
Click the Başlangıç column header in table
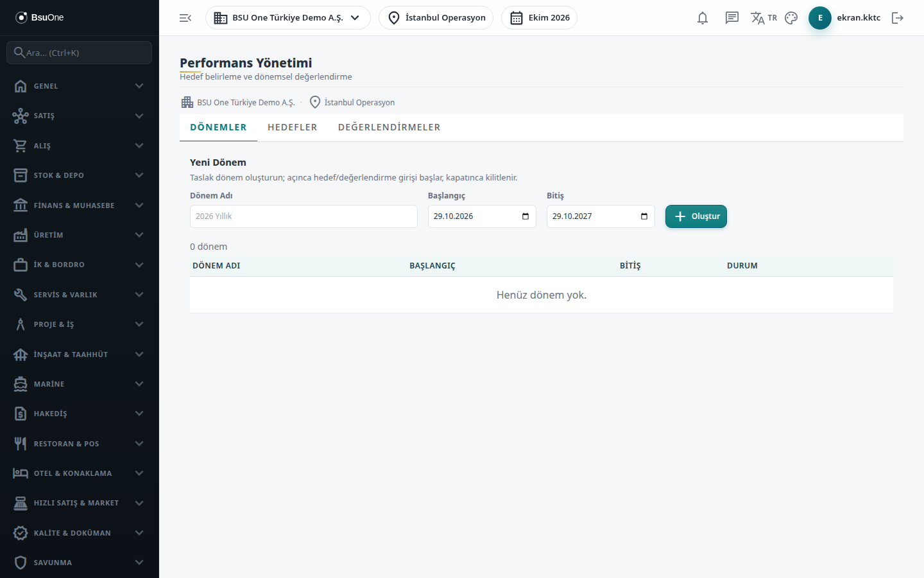[432, 266]
